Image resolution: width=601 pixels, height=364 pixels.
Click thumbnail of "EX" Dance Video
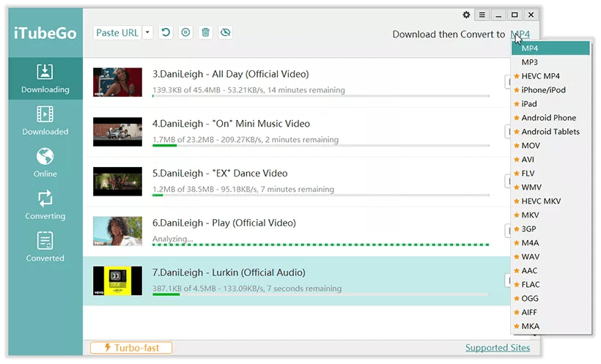coord(118,181)
